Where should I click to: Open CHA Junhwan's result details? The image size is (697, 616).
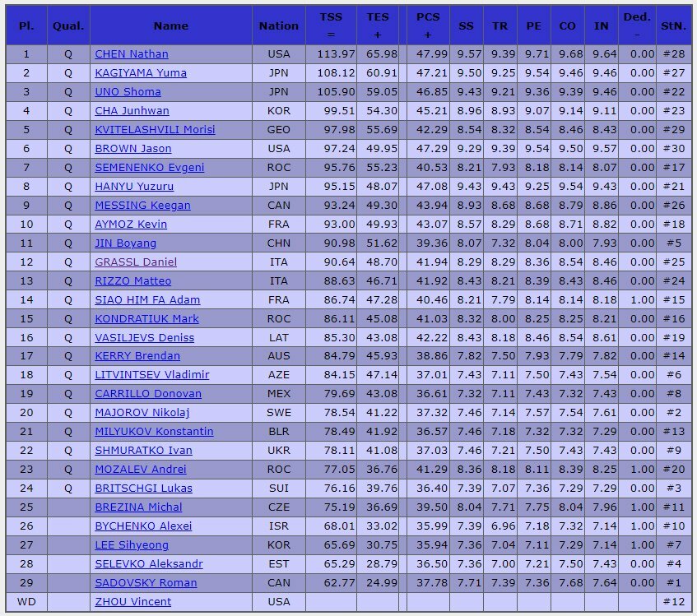point(132,110)
